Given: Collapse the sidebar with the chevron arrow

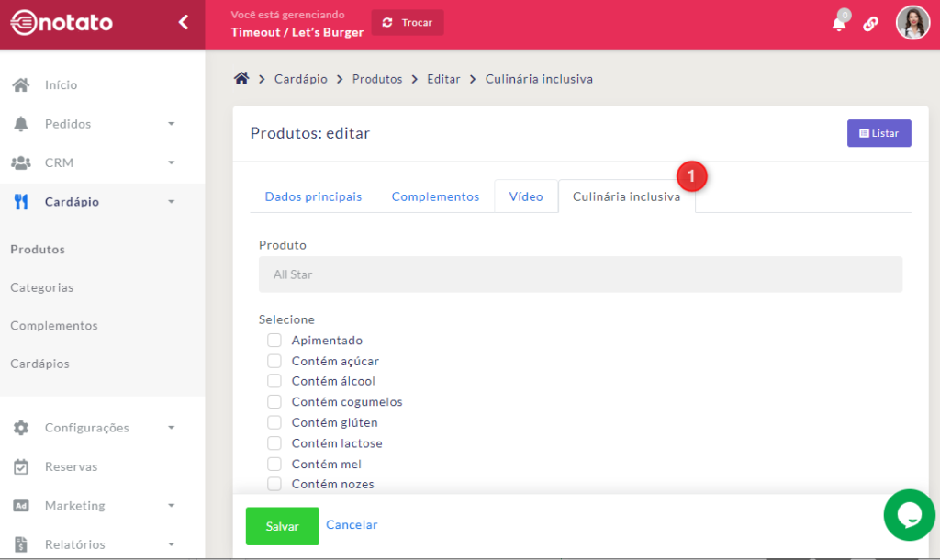Looking at the screenshot, I should pos(184,23).
